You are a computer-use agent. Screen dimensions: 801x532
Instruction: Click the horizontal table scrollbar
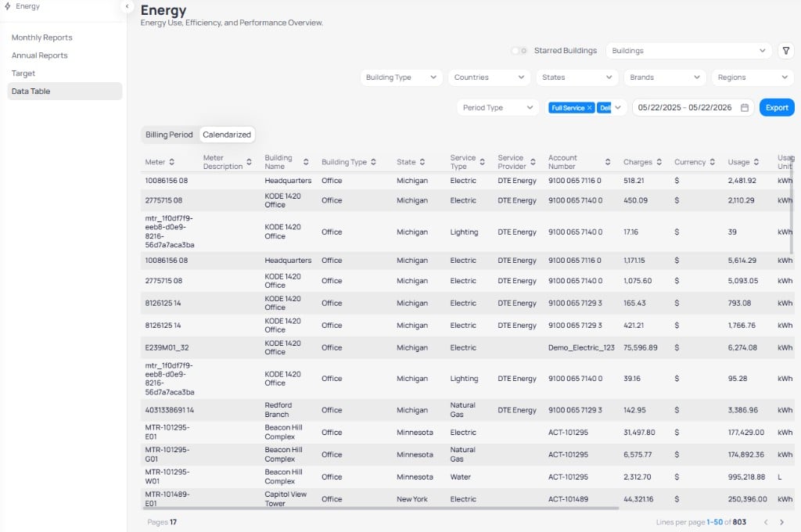click(381, 508)
